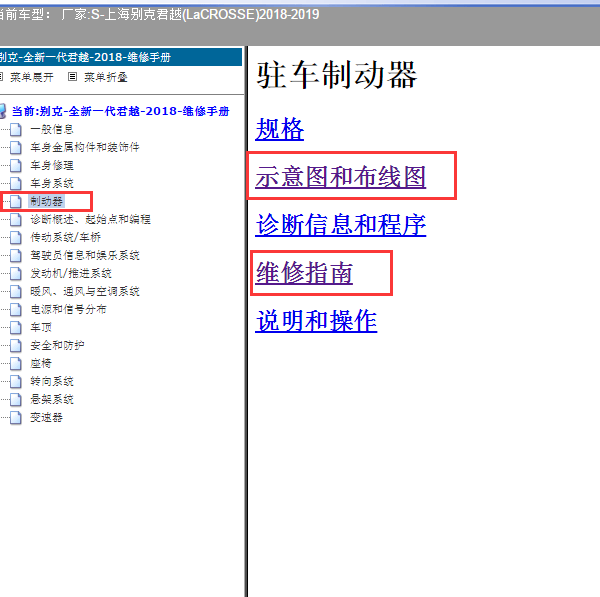Select 转向系统 in the tree
The width and height of the screenshot is (600, 597).
[52, 381]
